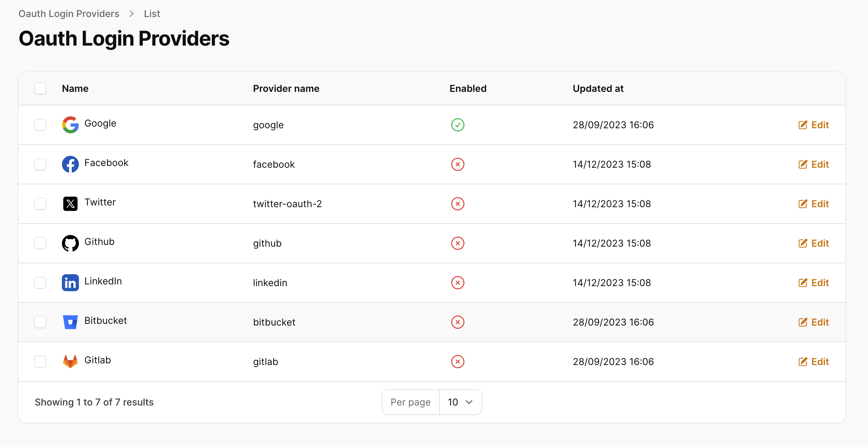Select the LinkedIn row checkbox
This screenshot has width=868, height=447.
point(40,283)
